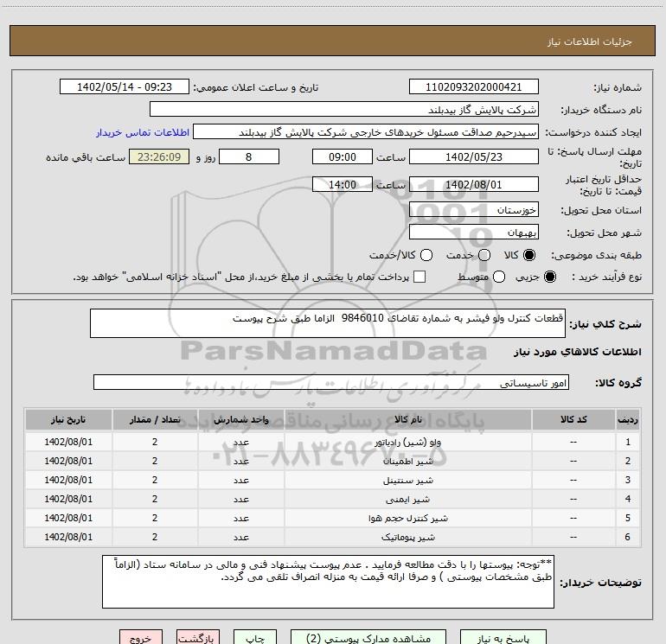The width and height of the screenshot is (666, 644).
Task: Click the province field خوزستان
Action: pyautogui.click(x=474, y=209)
